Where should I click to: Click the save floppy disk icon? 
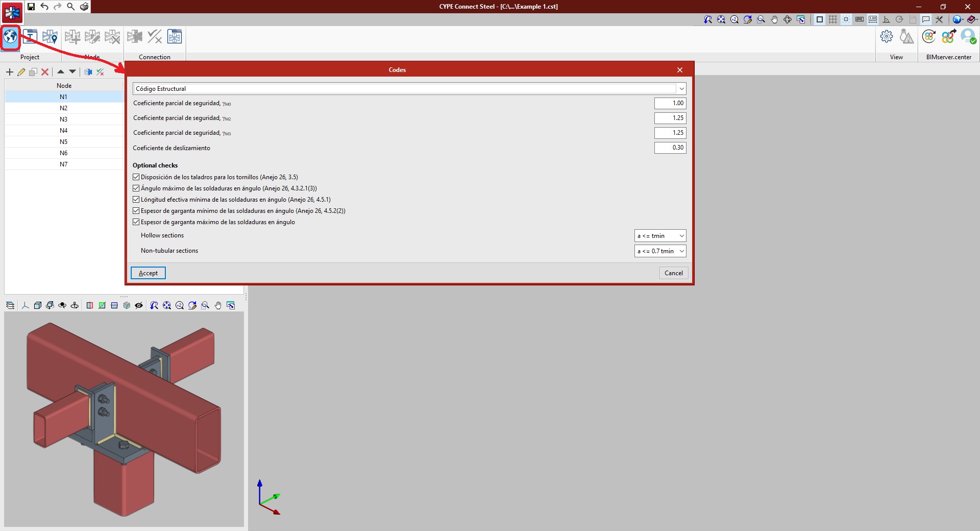(31, 7)
